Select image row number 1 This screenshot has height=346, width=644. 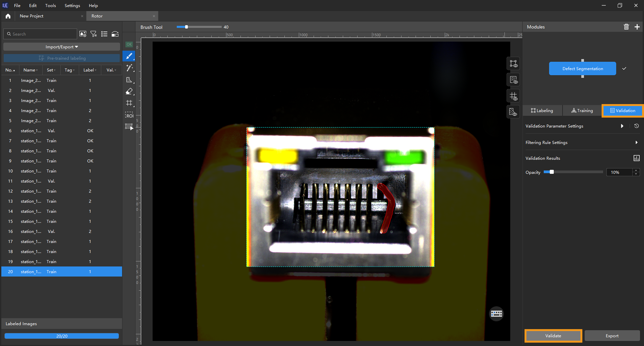tap(61, 80)
